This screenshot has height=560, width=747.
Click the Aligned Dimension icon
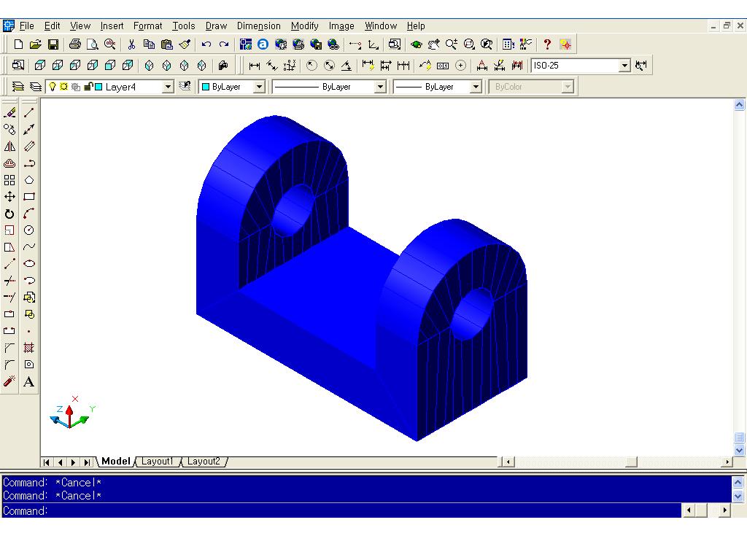272,65
